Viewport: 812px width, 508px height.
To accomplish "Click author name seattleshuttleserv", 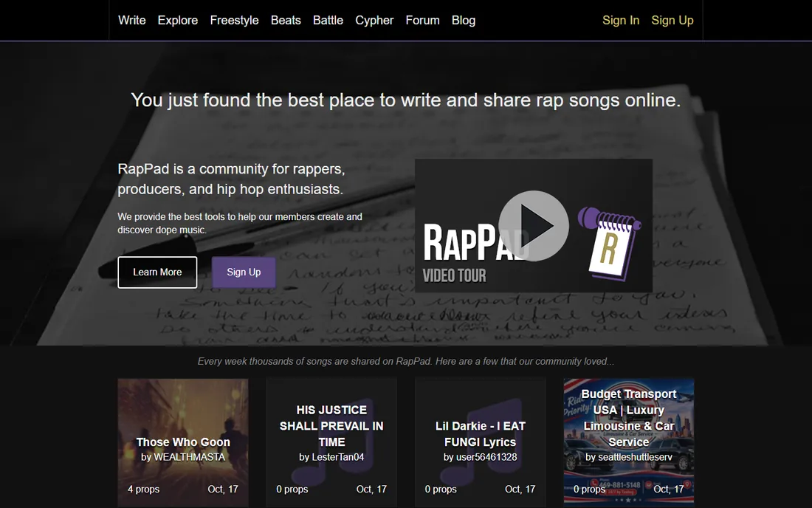I will click(635, 457).
